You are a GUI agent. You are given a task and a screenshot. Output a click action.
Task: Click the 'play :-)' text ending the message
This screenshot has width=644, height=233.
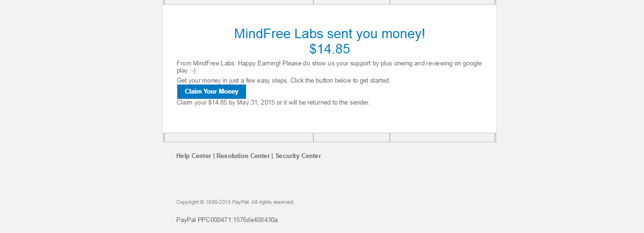[x=186, y=71]
